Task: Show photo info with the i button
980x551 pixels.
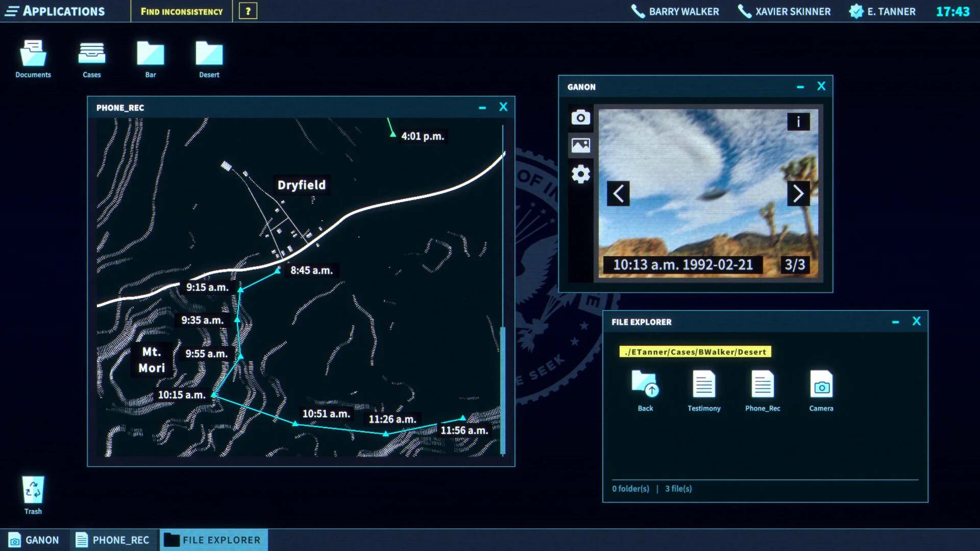Action: 799,121
